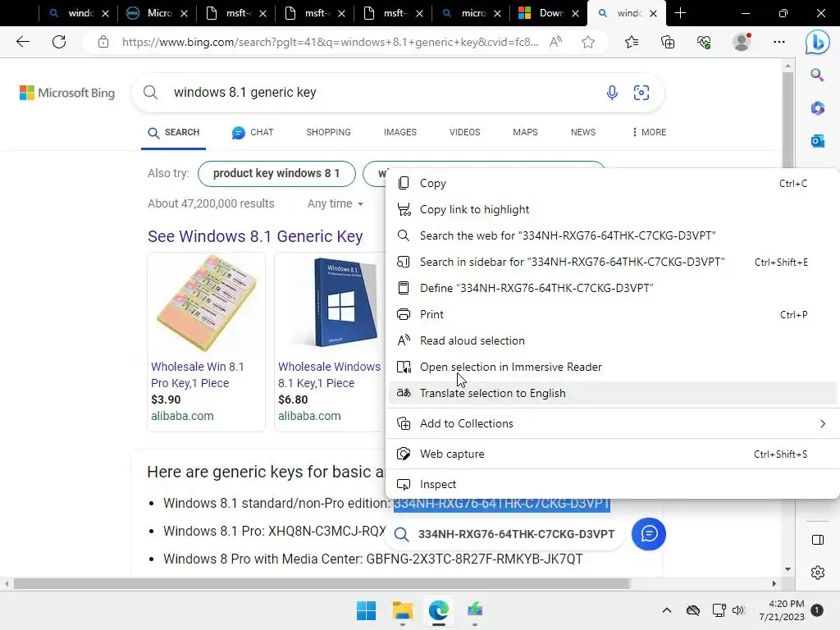
Task: Switch to the NEWS tab
Action: click(x=583, y=132)
